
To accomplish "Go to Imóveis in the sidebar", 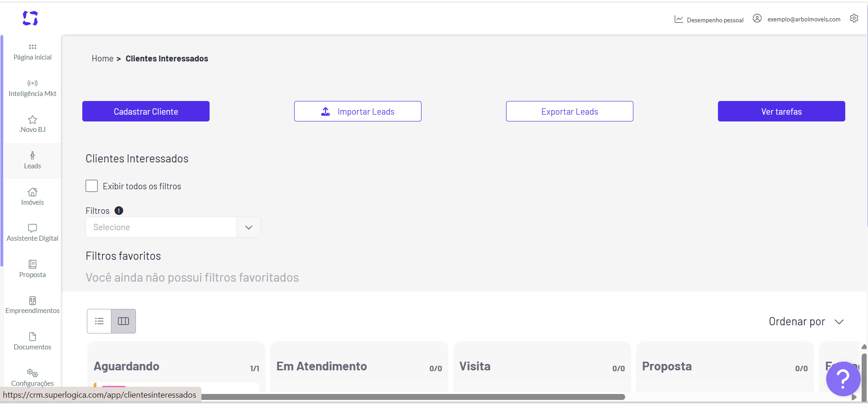I will coord(32,197).
